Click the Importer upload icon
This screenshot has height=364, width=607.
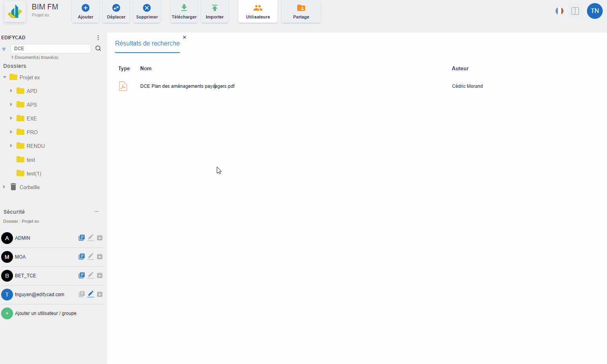click(x=214, y=8)
